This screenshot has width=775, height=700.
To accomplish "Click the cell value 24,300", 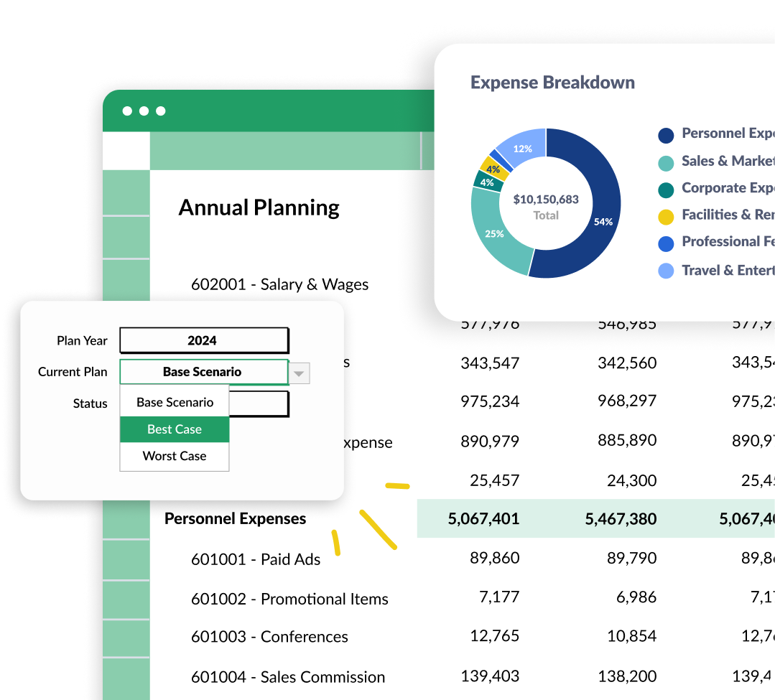I will pos(631,480).
